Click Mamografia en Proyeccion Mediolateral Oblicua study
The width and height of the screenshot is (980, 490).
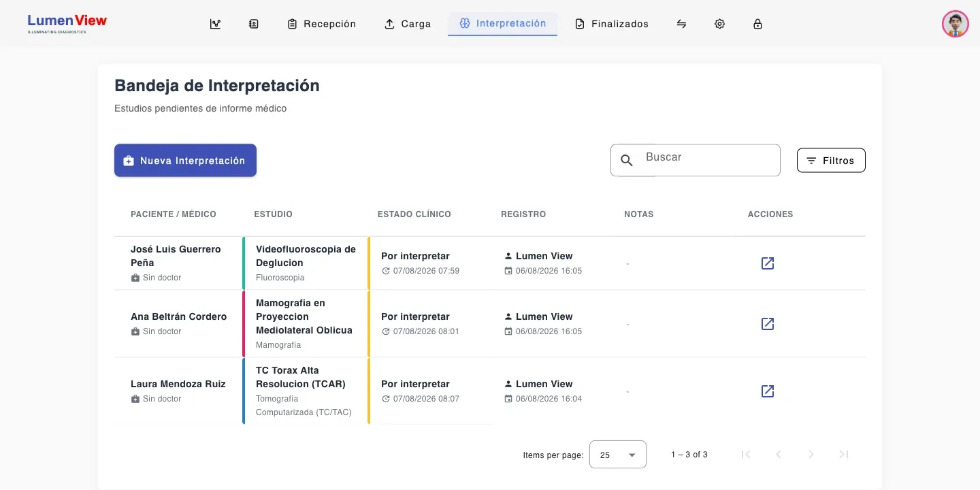(304, 316)
